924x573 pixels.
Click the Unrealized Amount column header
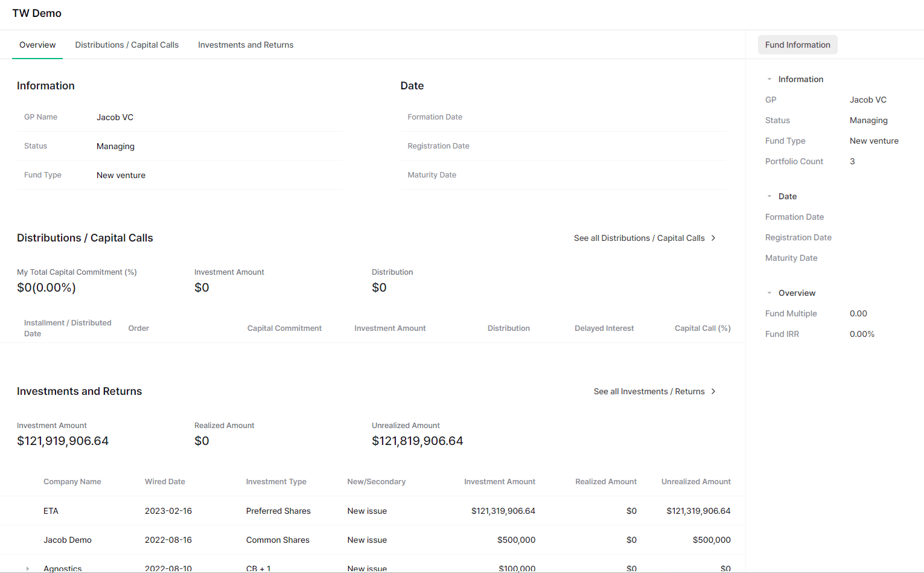(696, 482)
